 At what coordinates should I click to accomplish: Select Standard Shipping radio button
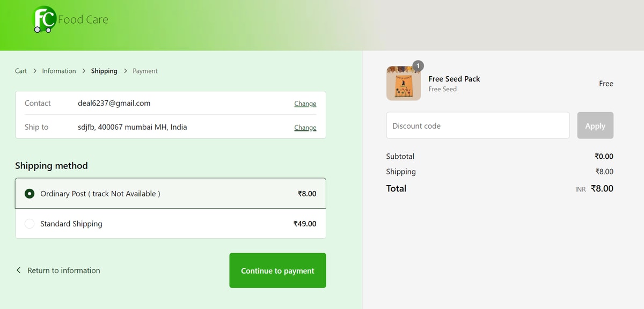[x=30, y=224]
